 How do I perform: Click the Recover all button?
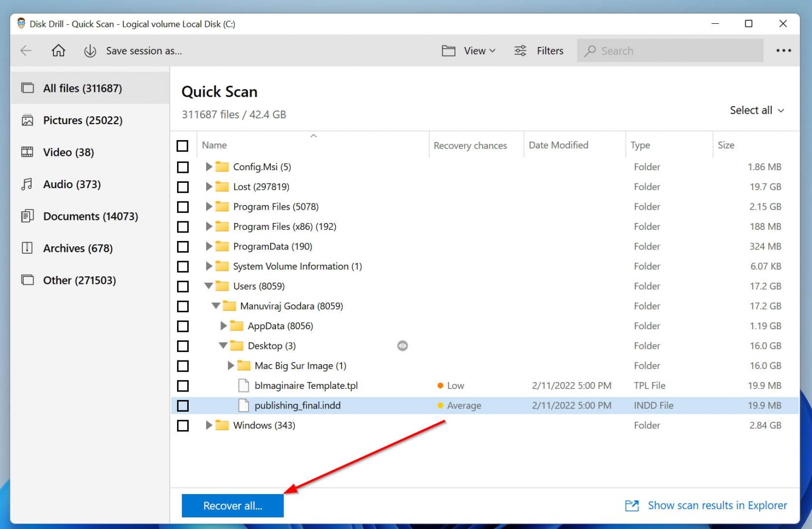233,506
